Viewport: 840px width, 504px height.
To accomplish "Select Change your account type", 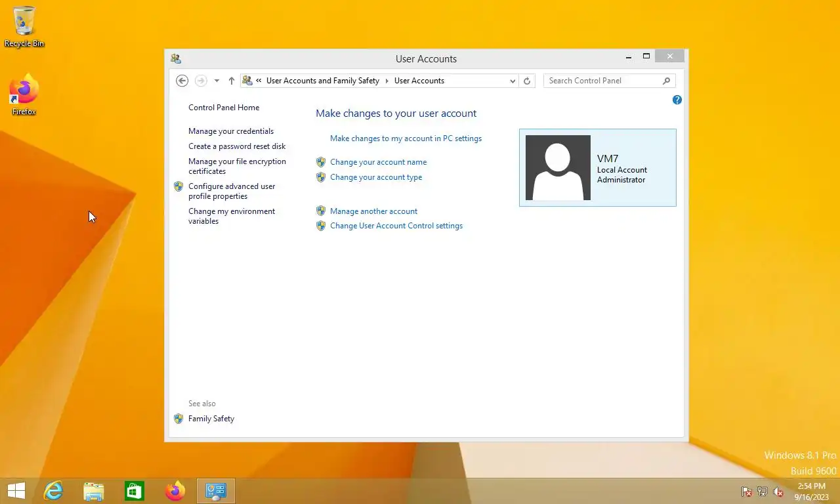I will [376, 177].
